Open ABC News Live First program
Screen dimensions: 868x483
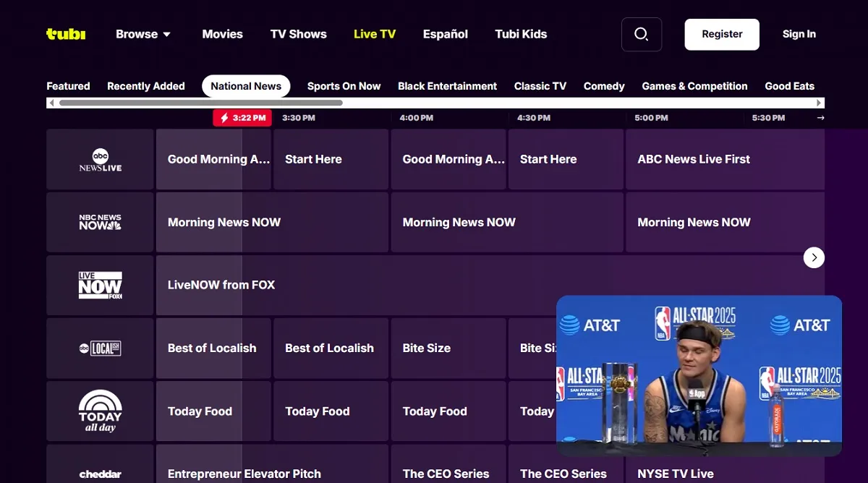point(725,159)
